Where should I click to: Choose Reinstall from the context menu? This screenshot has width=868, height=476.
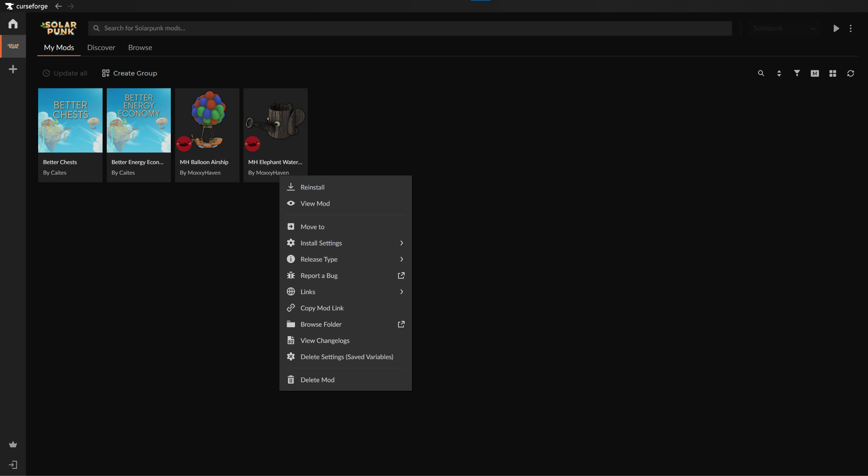coord(345,187)
